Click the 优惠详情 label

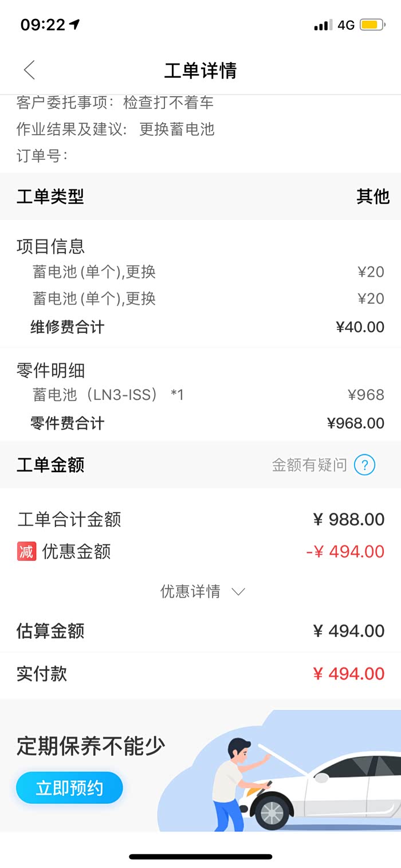point(190,591)
